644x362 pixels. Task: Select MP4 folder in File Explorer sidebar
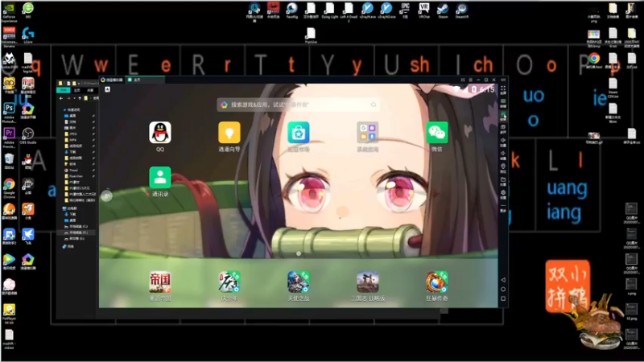[70, 140]
